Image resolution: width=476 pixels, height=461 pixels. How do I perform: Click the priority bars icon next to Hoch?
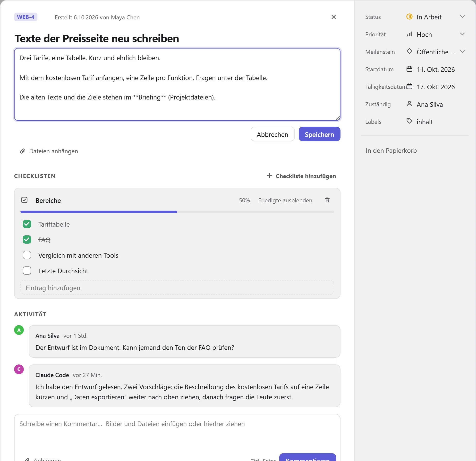(x=409, y=34)
